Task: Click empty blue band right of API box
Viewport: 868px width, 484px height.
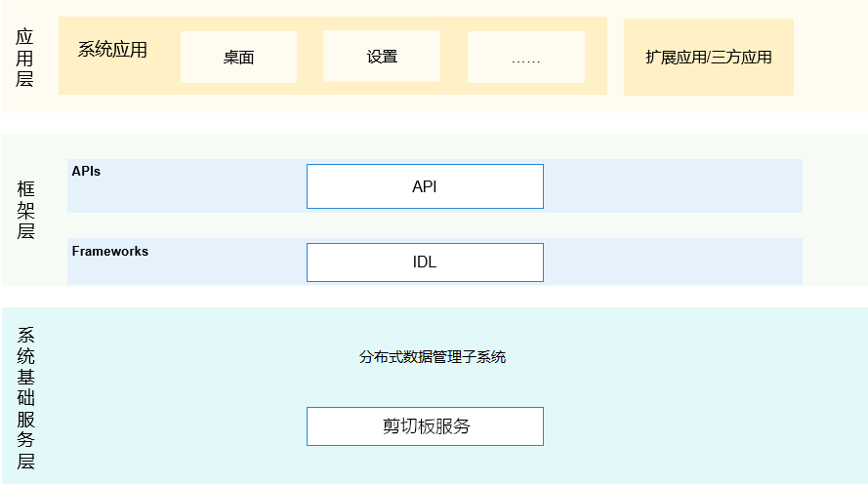Action: coord(672,186)
